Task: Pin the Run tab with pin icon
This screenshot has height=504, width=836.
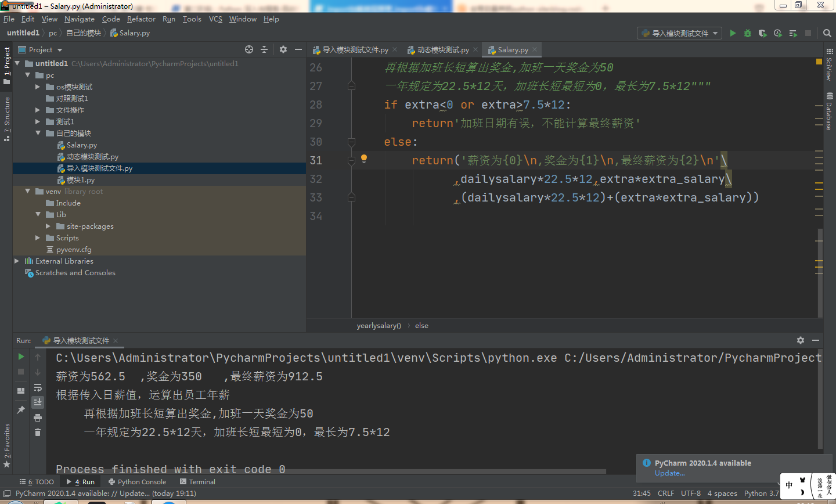Action: click(21, 410)
